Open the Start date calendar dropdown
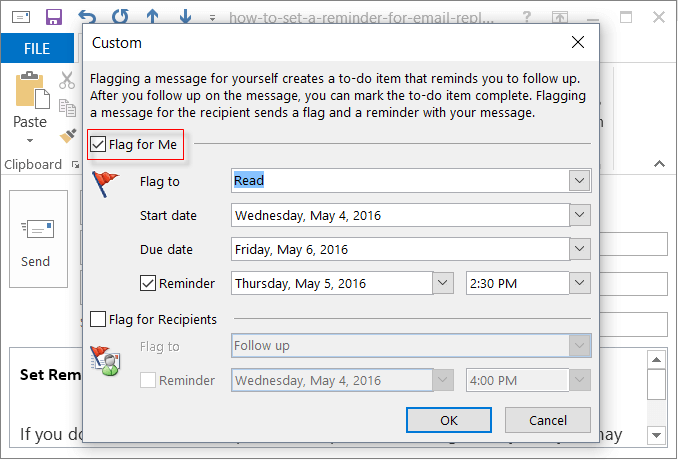Screen dimensions: 678x460 580,215
